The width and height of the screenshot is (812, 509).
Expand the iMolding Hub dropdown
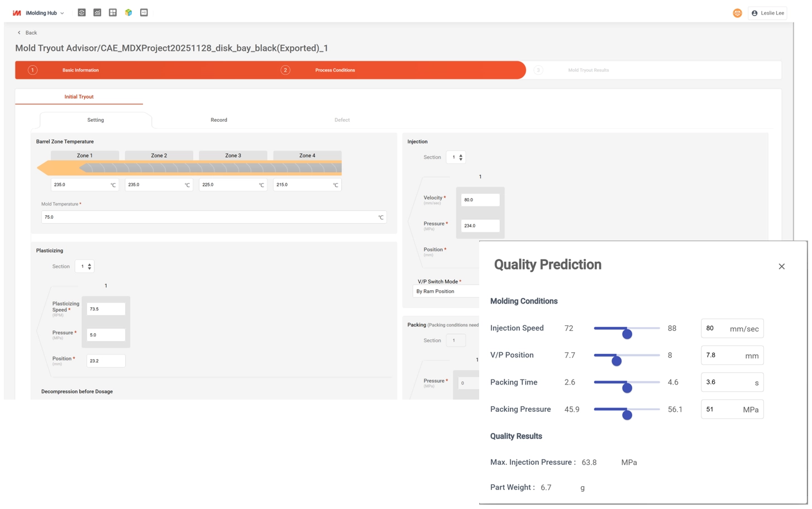62,13
